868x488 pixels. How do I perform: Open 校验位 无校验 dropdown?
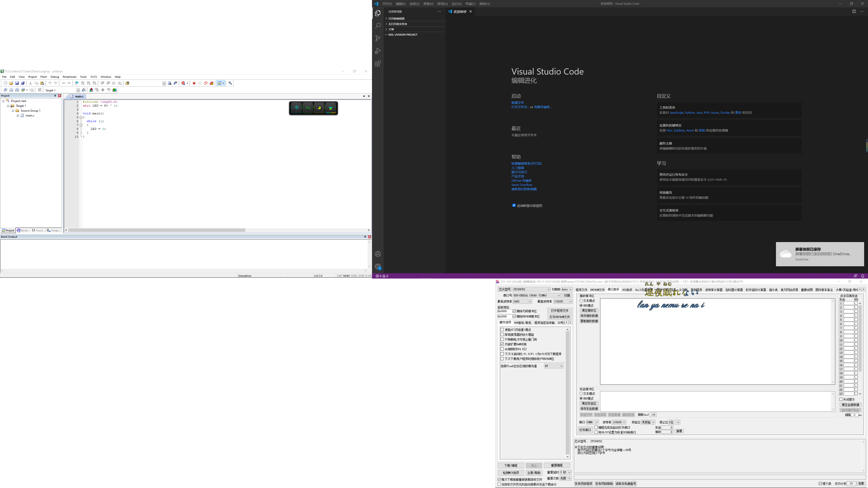[648, 422]
